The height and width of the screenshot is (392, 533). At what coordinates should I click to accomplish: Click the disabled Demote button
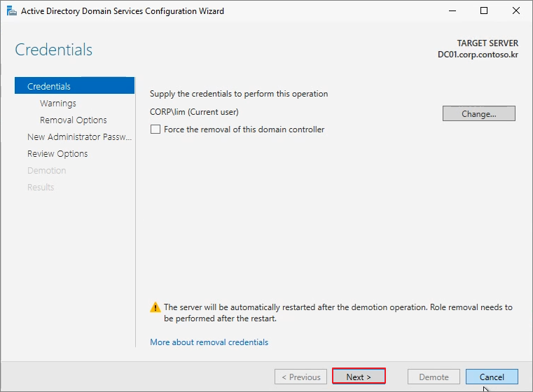click(x=434, y=377)
